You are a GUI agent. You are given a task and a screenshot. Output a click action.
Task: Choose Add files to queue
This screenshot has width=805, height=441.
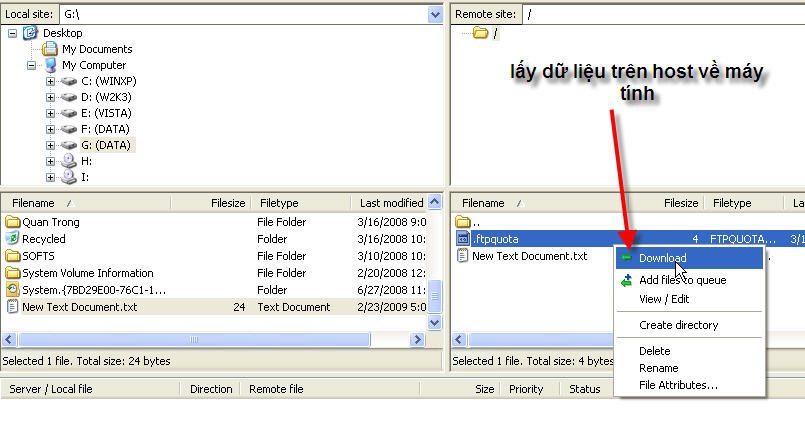[x=689, y=280]
